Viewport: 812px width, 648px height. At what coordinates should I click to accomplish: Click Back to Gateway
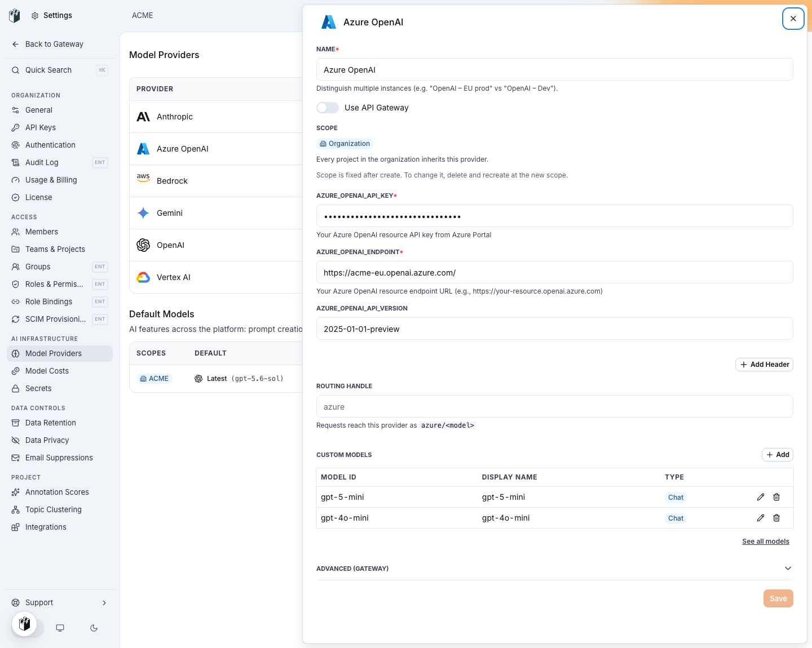click(x=59, y=44)
